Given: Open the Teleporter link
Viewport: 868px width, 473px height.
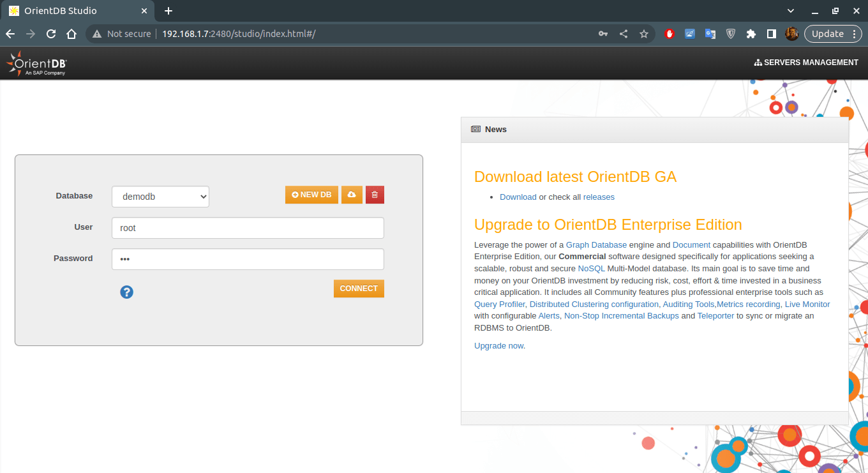Looking at the screenshot, I should click(715, 316).
